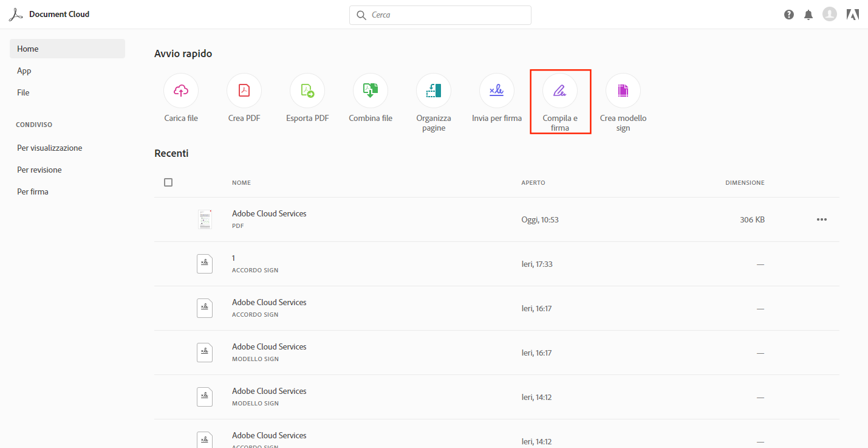Click the "CONDIVISO" sidebar label
868x448 pixels.
point(34,125)
